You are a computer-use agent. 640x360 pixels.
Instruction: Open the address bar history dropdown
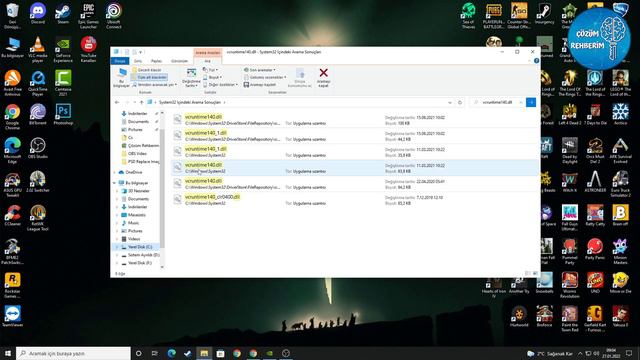[450, 102]
